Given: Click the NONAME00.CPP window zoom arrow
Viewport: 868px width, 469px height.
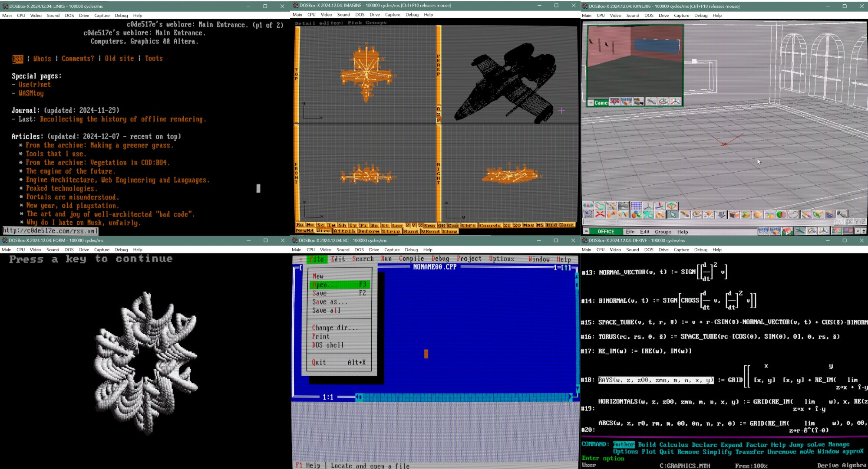Looking at the screenshot, I should point(566,267).
